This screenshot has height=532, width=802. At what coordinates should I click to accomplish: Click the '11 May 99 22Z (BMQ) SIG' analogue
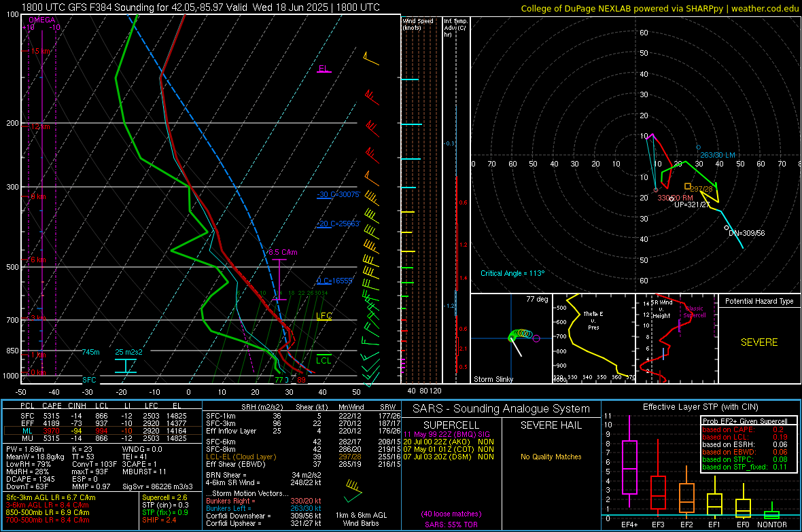[447, 434]
